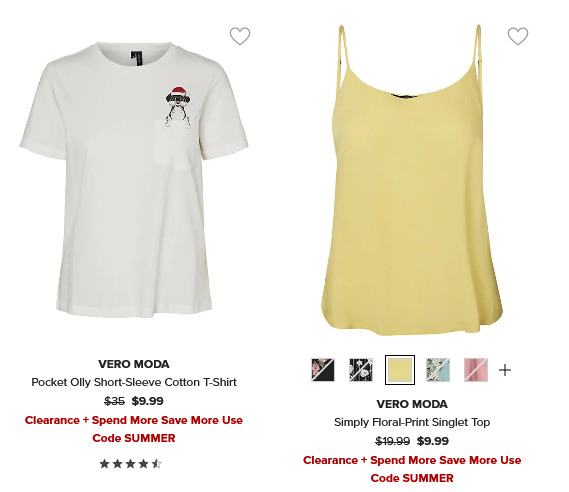Screen dimensions: 569x492
Task: Favorite the Simply Floral-Print Singlet Top heart
Action: click(518, 36)
